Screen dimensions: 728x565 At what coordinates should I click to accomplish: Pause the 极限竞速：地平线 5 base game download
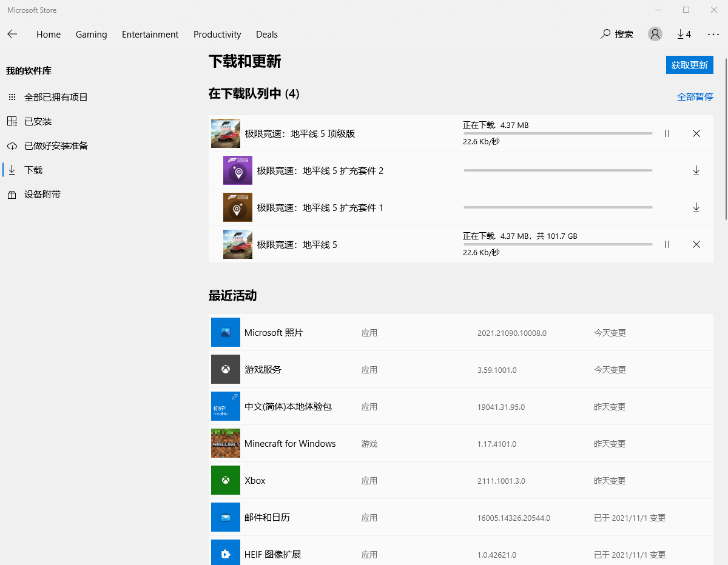[x=667, y=244]
